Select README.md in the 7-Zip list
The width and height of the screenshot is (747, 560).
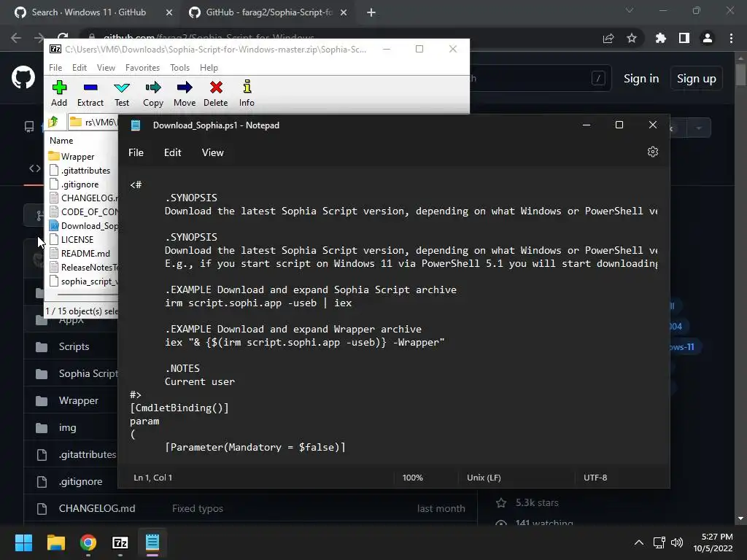coord(85,253)
